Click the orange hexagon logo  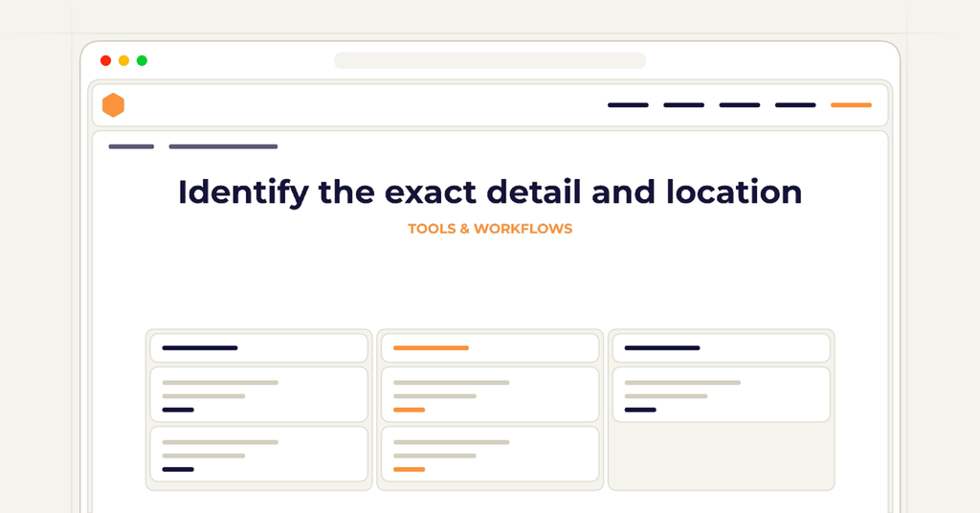pos(113,105)
